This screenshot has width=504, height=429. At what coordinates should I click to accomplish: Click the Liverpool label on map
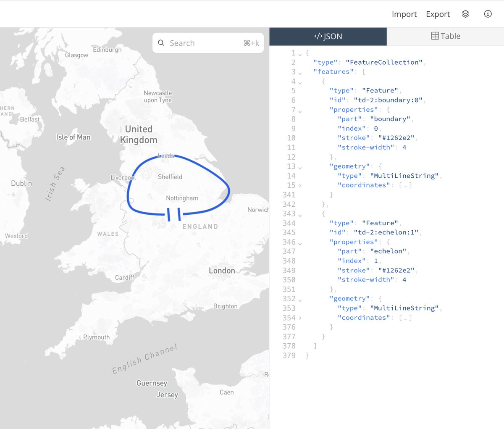coord(123,178)
